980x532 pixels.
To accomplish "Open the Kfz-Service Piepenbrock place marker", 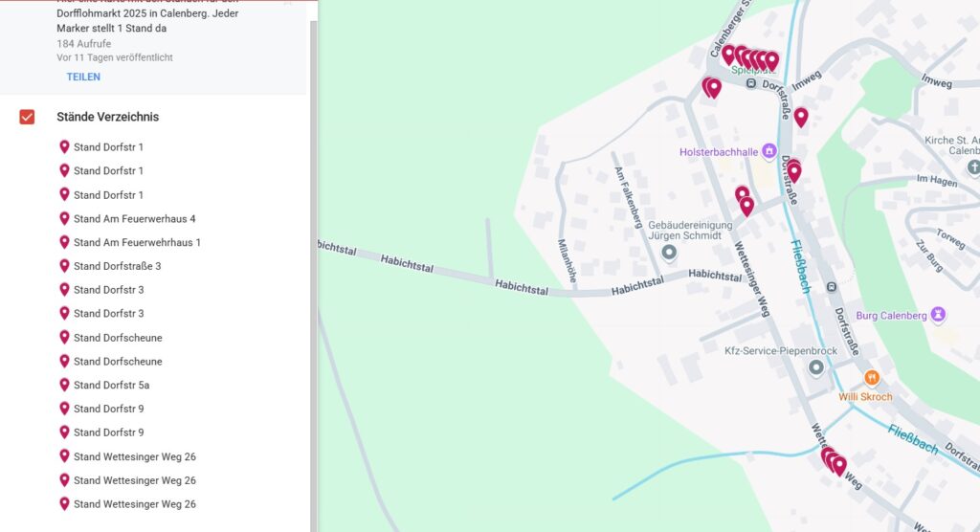I will pos(815,367).
